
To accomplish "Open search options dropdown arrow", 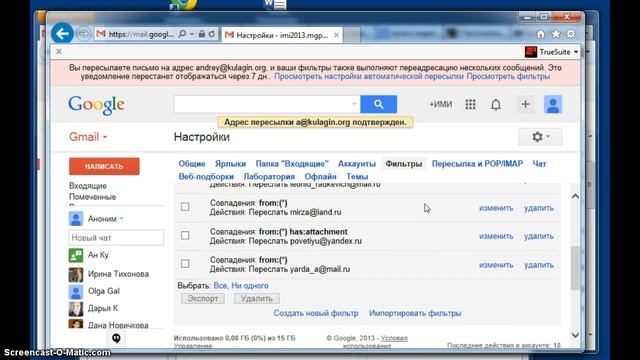I will (354, 104).
